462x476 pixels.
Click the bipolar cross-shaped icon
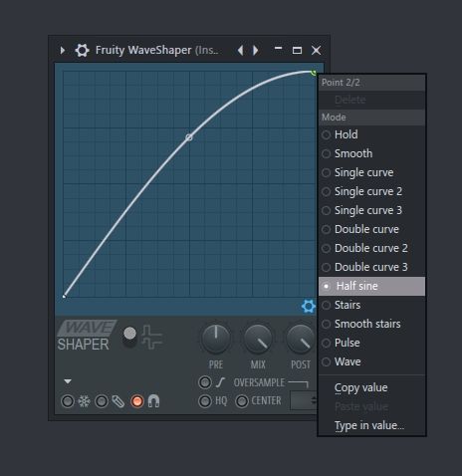[x=151, y=337]
